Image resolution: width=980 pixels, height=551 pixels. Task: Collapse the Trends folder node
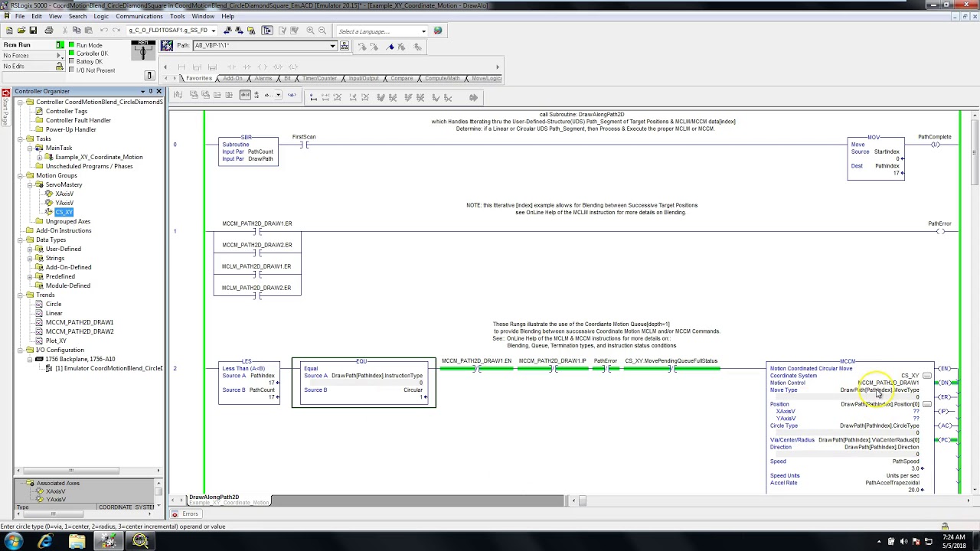pyautogui.click(x=21, y=295)
